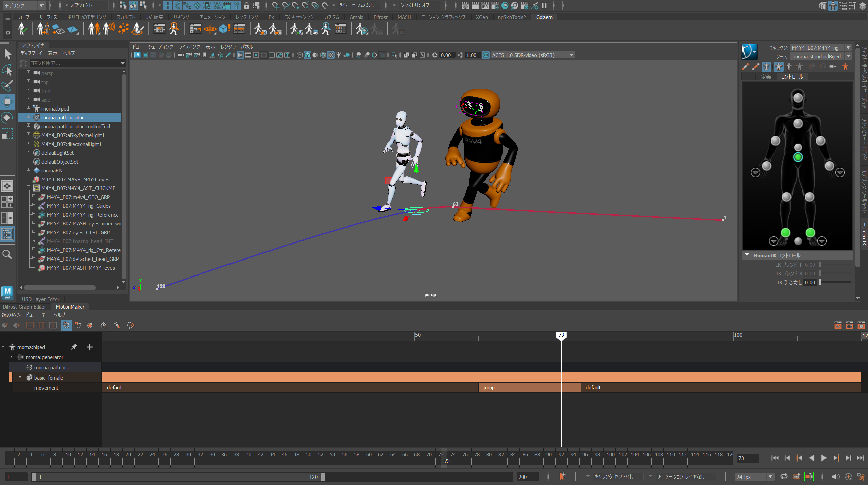
Task: Click the current frame field showing 73
Action: [747, 458]
